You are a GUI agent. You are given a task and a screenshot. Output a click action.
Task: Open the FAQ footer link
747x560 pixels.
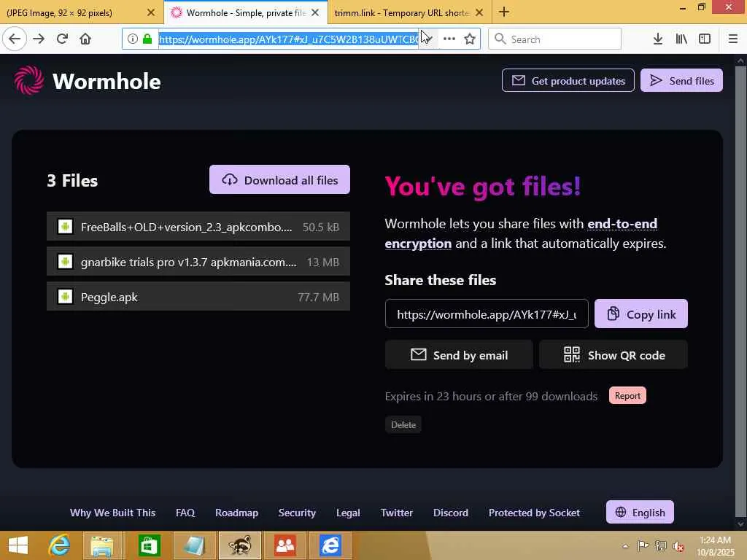(x=185, y=513)
